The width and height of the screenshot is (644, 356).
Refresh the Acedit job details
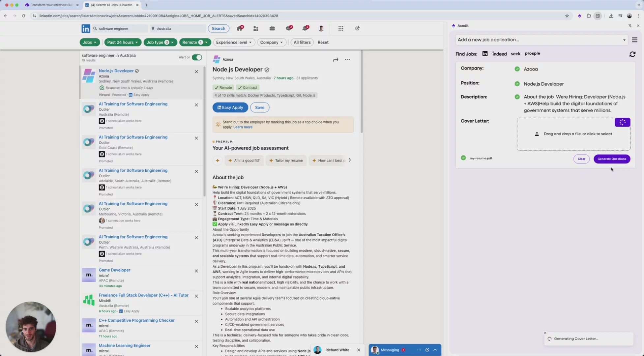(632, 54)
